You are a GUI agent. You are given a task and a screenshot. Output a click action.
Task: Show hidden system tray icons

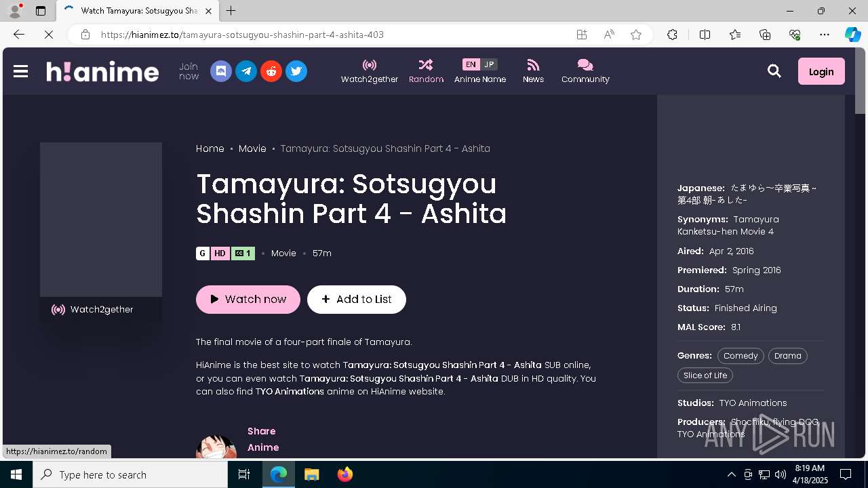732,474
